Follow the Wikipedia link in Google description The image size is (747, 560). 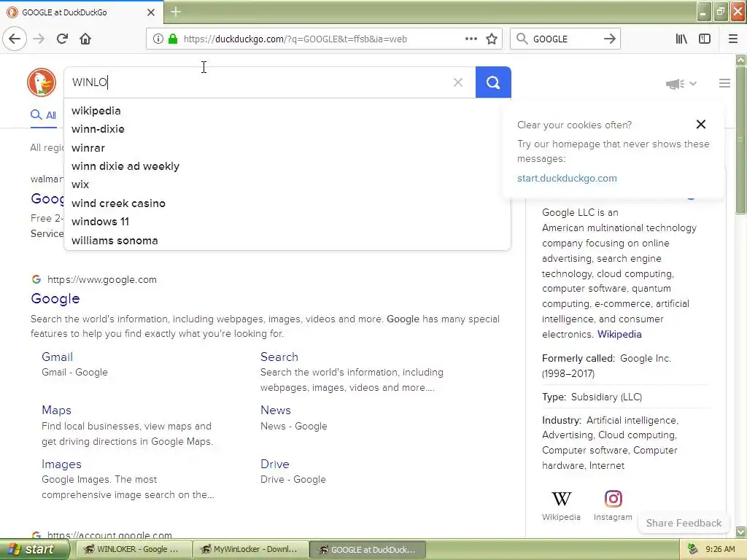click(619, 334)
